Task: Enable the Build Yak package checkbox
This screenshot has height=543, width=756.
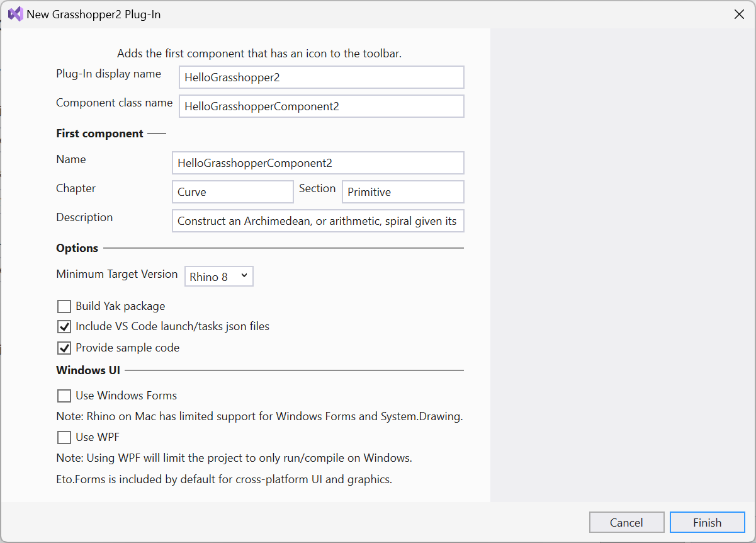Action: point(64,307)
